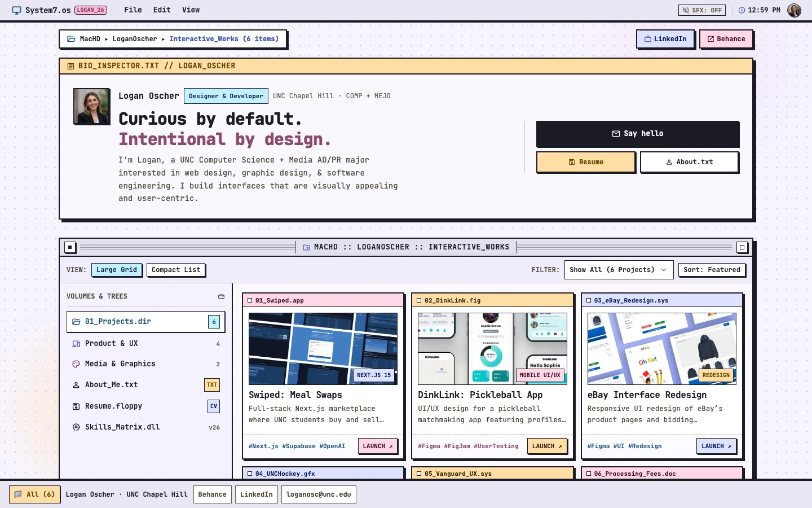The image size is (812, 508).
Task: Click the TXT badge on About_Me.txt
Action: pos(212,385)
